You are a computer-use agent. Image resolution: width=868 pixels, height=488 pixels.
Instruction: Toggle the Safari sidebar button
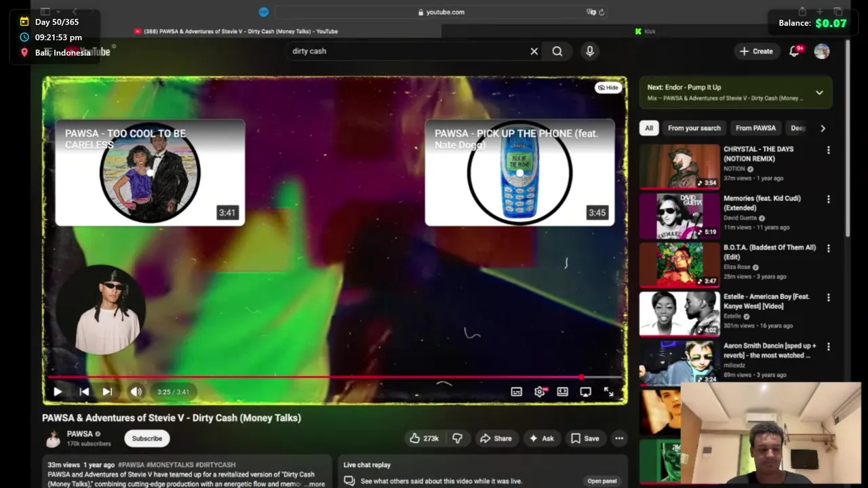click(45, 12)
